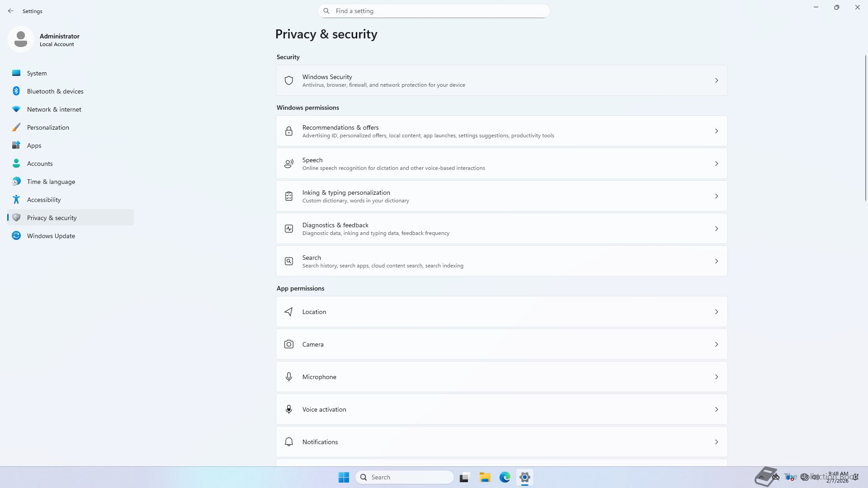Click the back arrow in Settings
The image size is (868, 488).
[11, 11]
